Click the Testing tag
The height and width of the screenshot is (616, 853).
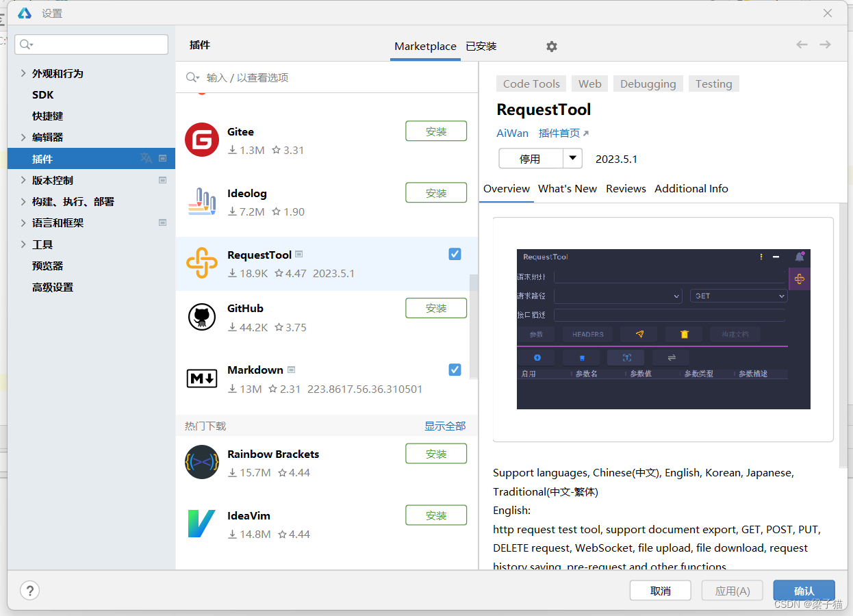pos(714,84)
